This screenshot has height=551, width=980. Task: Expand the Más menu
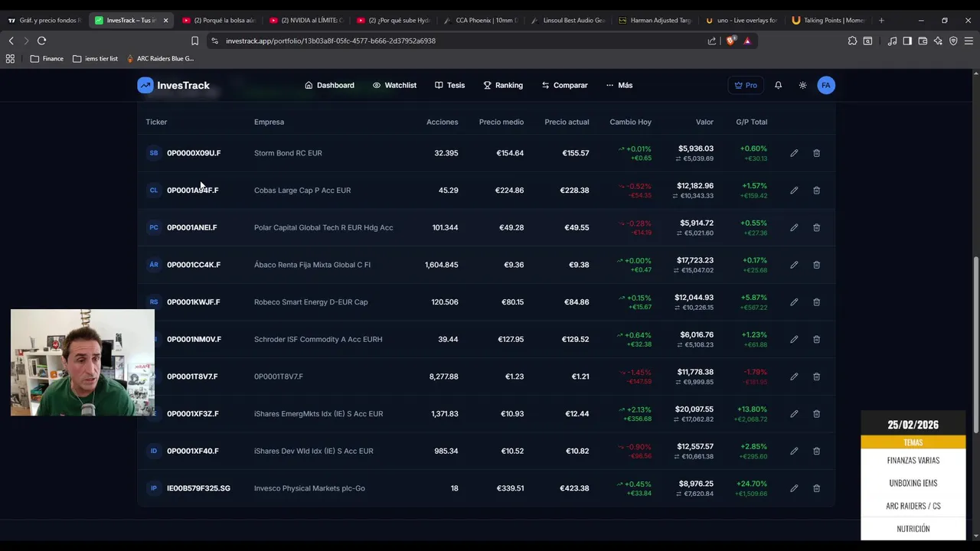619,85
